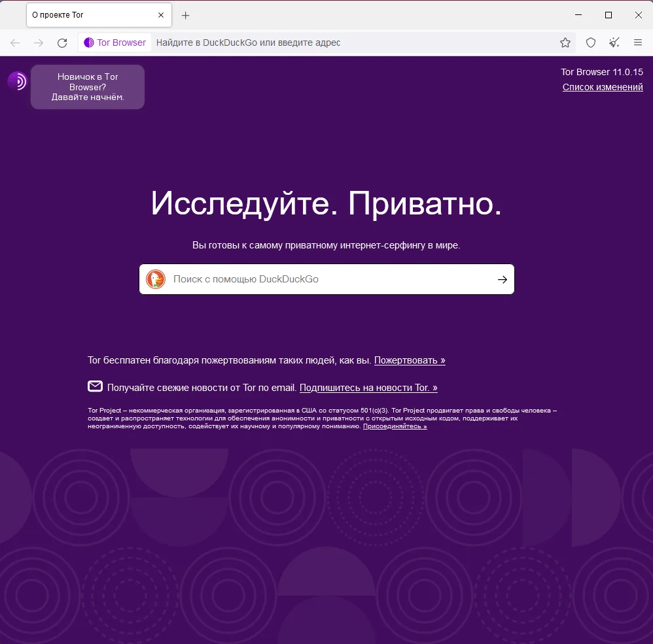Open the hamburger application menu
The height and width of the screenshot is (644, 653).
(x=637, y=42)
